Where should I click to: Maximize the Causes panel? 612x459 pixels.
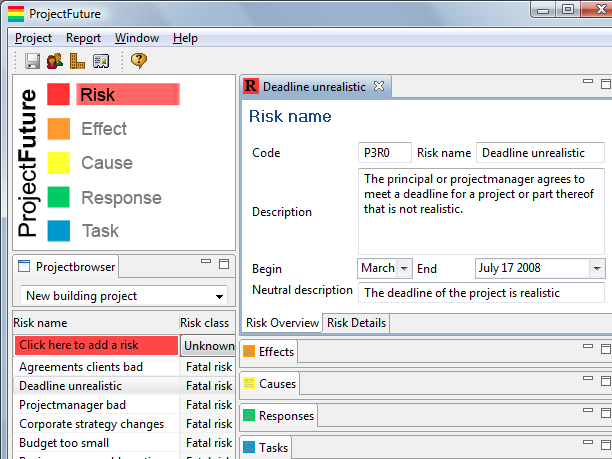[606, 381]
